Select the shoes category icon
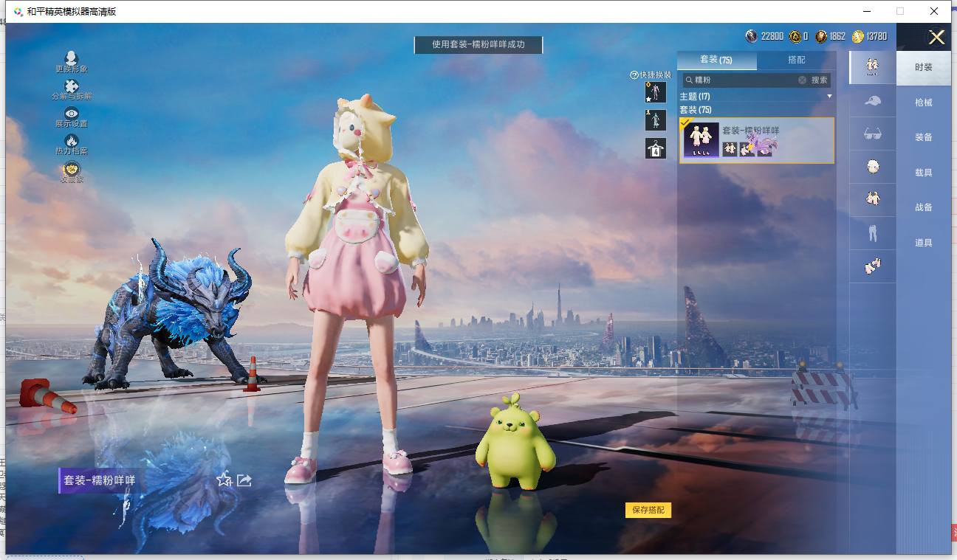The height and width of the screenshot is (560, 957). click(872, 266)
